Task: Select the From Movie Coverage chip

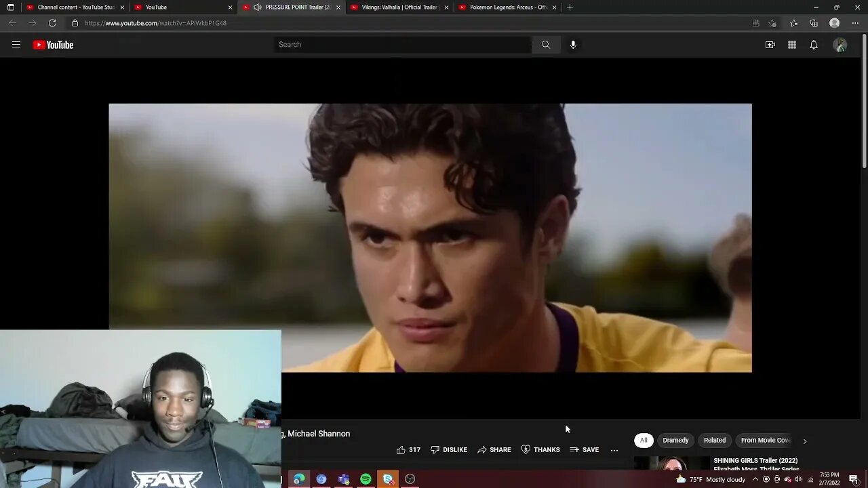Action: (x=766, y=440)
